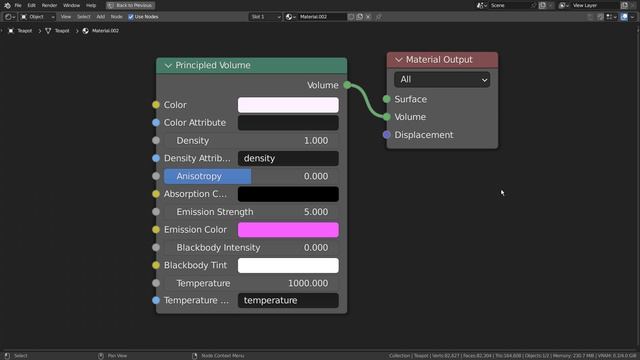Click the Color input socket

click(x=156, y=105)
